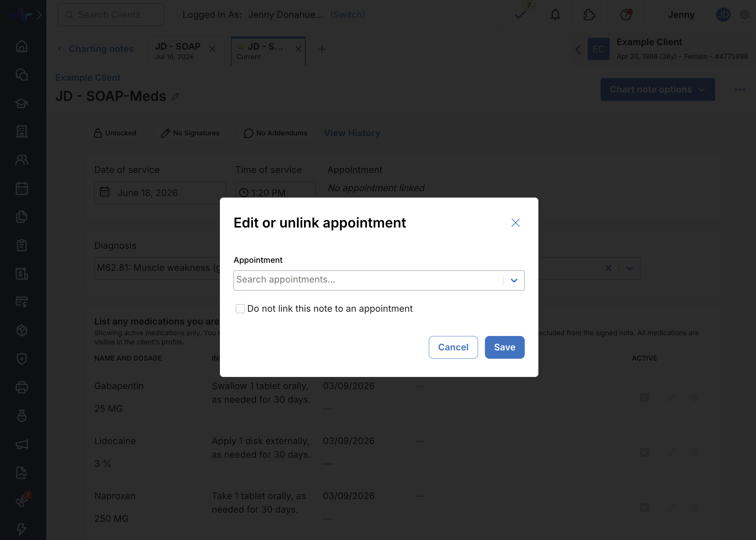Open the package box sidebar icon
This screenshot has width=756, height=540.
(x=22, y=331)
